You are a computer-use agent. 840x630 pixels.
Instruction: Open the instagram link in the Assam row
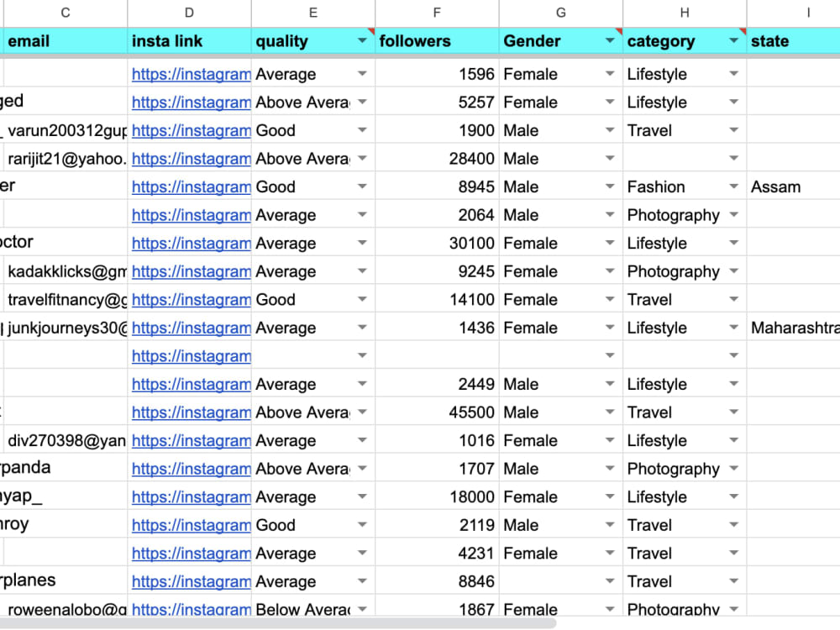click(192, 186)
